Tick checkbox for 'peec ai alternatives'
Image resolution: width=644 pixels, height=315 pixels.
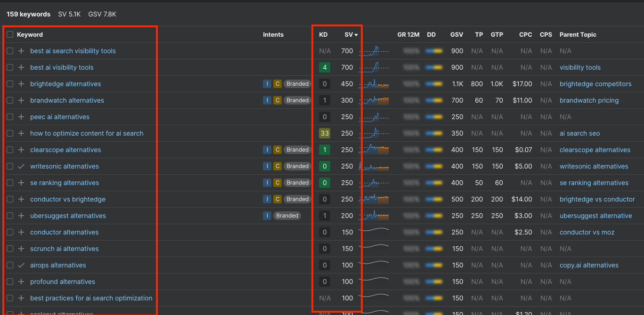click(x=10, y=117)
